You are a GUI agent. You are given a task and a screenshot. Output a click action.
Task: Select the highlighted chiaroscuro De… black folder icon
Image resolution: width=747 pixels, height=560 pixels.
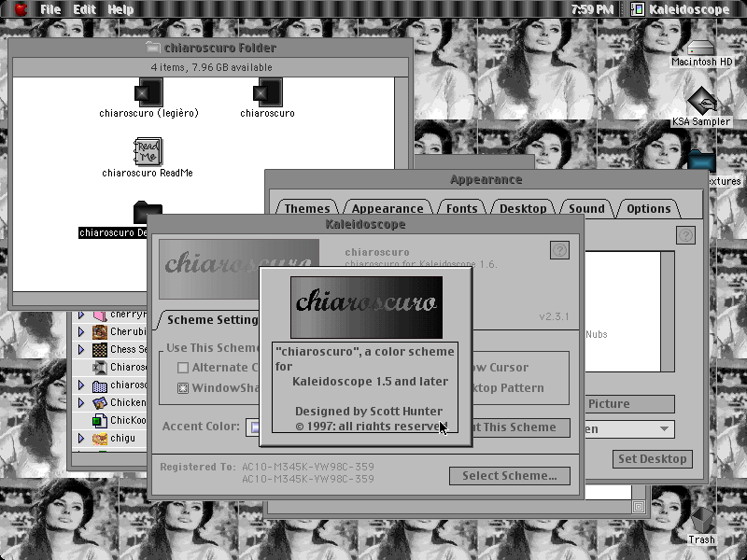coord(148,213)
